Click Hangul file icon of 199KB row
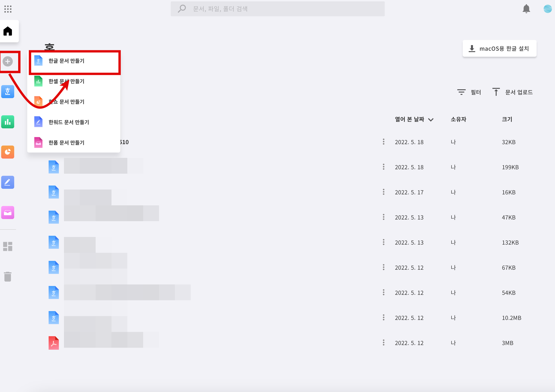The height and width of the screenshot is (392, 555). click(54, 167)
